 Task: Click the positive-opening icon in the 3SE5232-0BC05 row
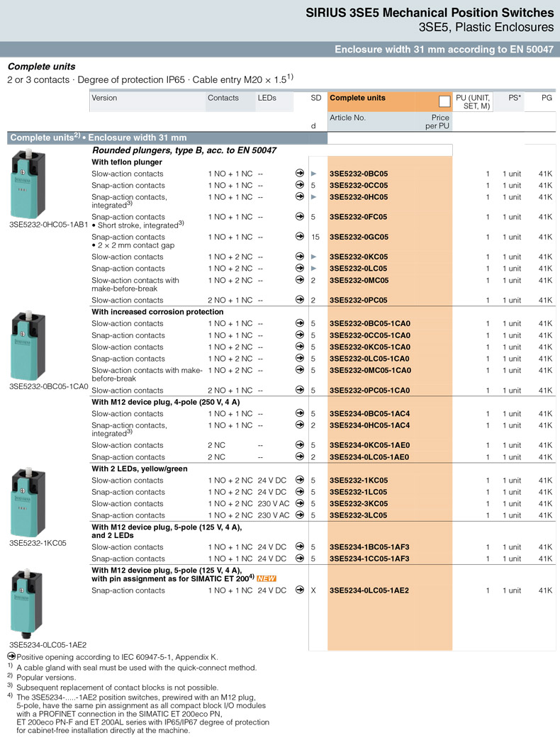pyautogui.click(x=300, y=174)
